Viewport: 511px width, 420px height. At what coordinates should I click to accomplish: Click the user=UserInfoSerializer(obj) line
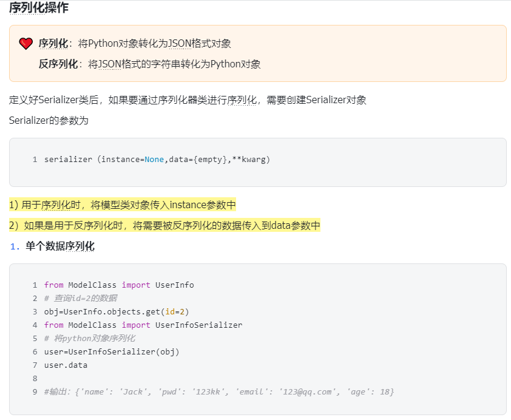tap(112, 352)
